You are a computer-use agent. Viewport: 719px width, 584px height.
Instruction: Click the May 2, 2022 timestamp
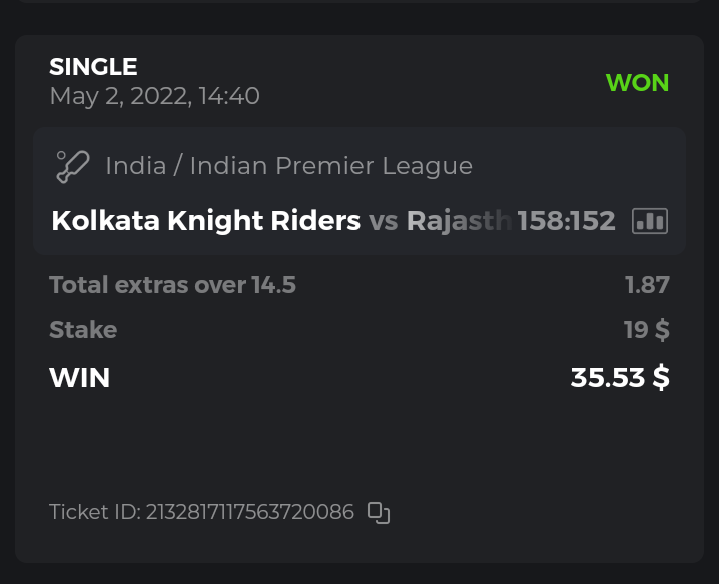click(154, 96)
